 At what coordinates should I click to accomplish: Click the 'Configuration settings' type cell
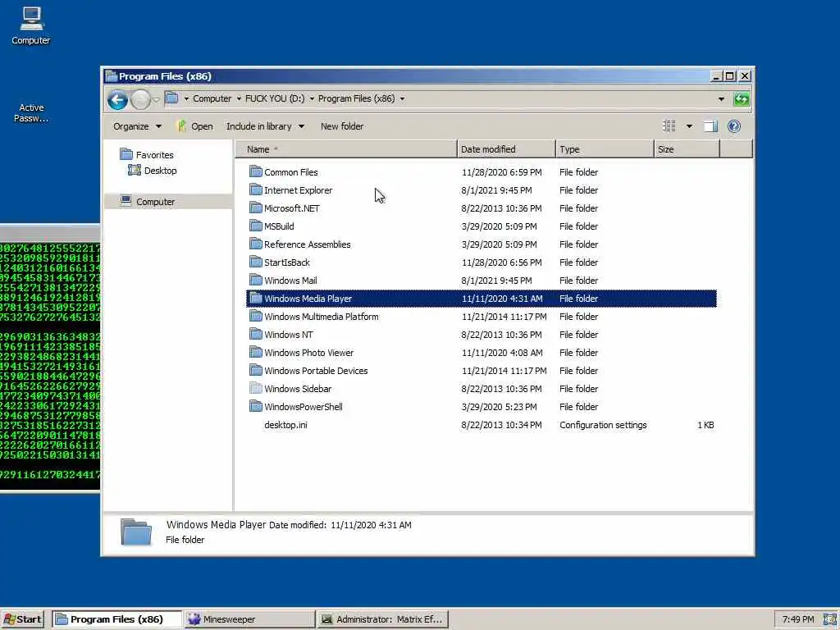pos(603,425)
